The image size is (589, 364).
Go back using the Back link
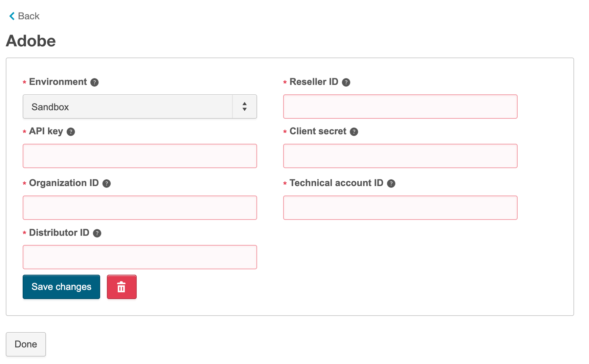24,16
